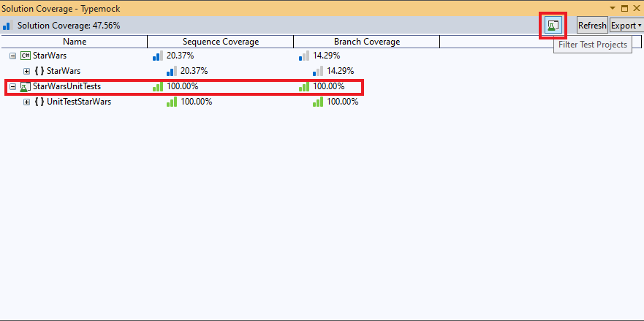Viewport: 644px width, 321px height.
Task: Click StarWars project sequence coverage bar icon
Action: click(157, 56)
